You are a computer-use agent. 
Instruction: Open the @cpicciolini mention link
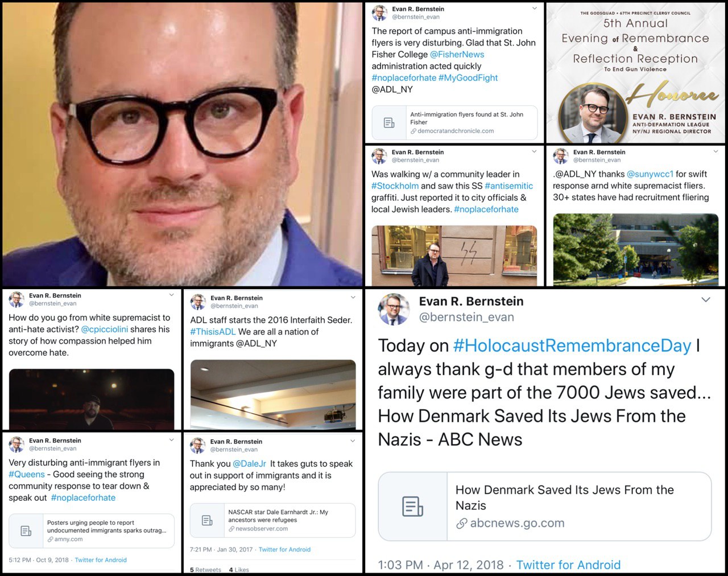[105, 329]
